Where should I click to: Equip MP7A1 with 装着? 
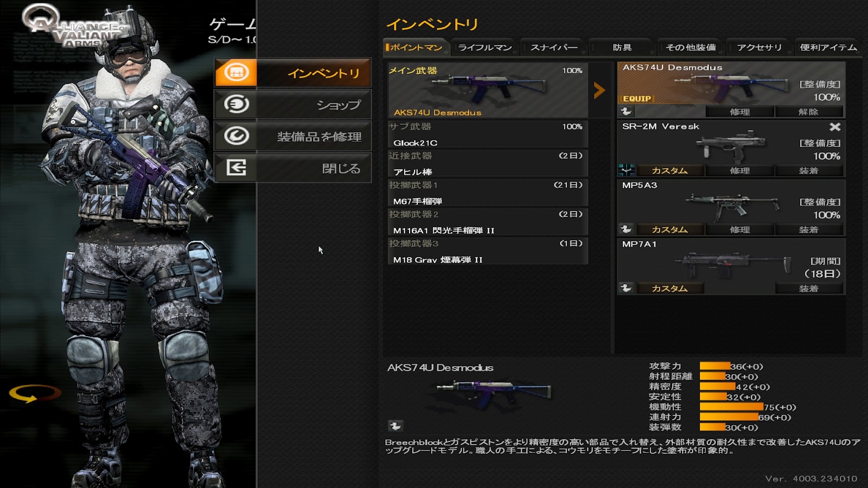pyautogui.click(x=808, y=289)
